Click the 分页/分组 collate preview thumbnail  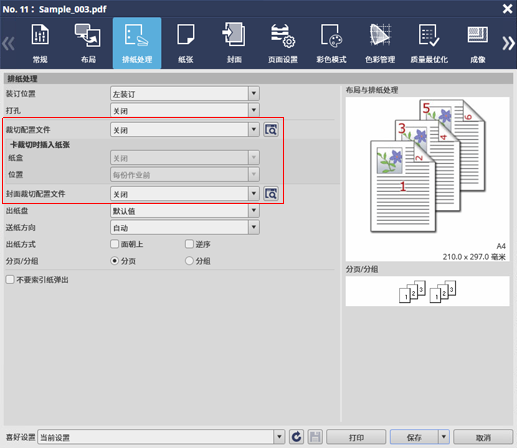pos(427,291)
